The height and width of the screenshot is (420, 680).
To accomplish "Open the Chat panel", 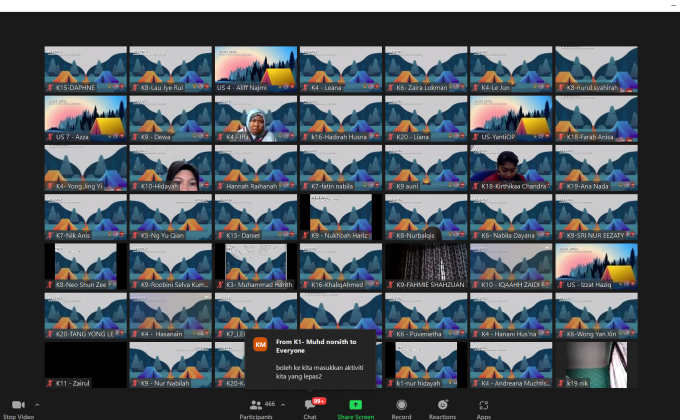I will (310, 405).
